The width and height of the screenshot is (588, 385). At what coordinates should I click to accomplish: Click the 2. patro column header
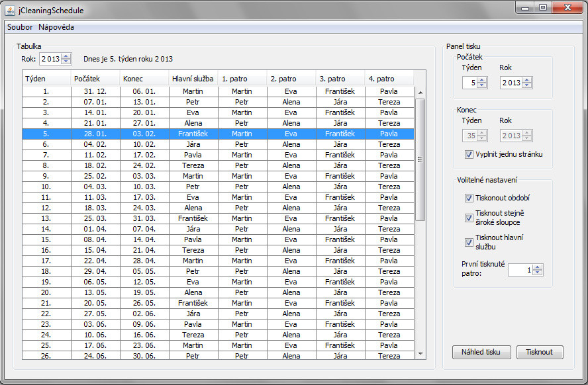(x=291, y=79)
